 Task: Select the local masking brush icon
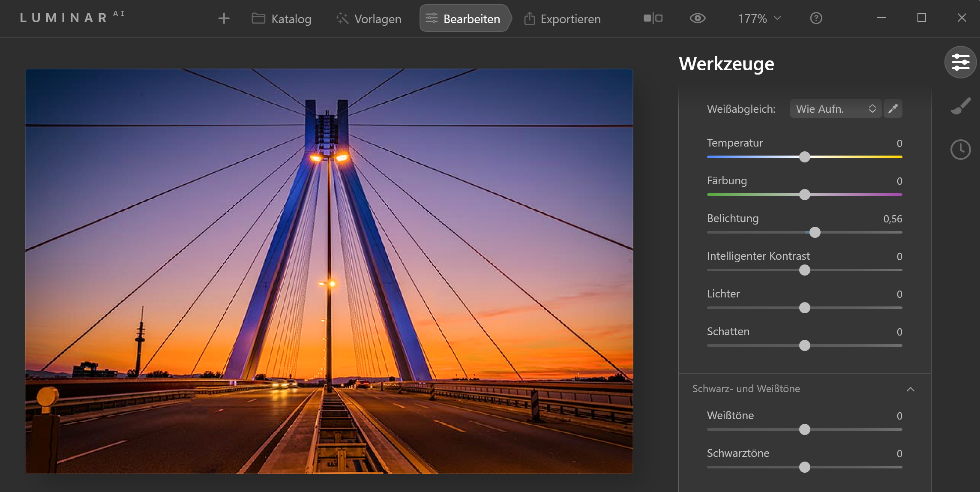pyautogui.click(x=960, y=106)
